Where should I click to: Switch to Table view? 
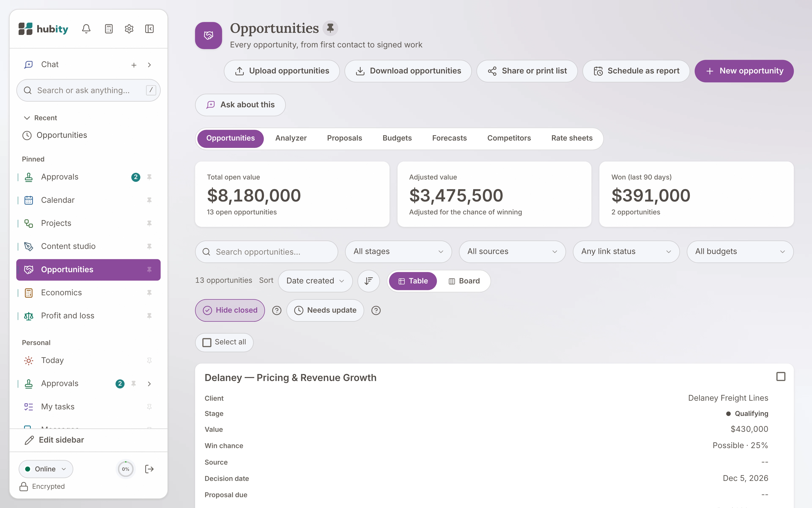click(413, 281)
